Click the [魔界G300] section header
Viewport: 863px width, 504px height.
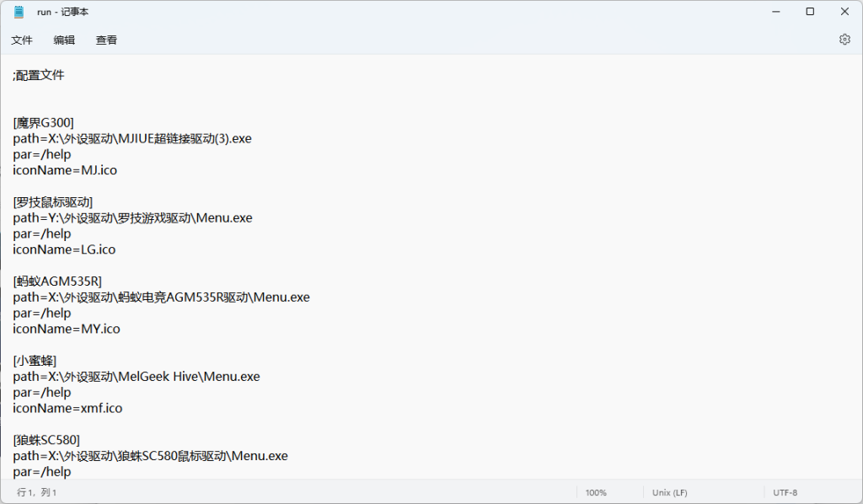[44, 123]
